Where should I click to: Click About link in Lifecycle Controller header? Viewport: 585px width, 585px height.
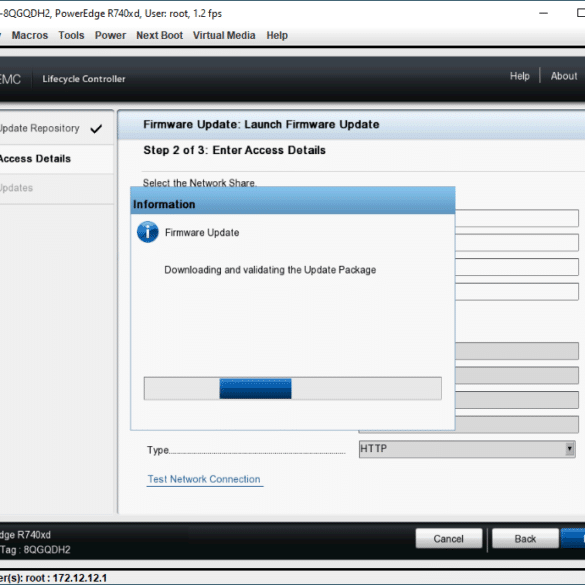point(564,76)
